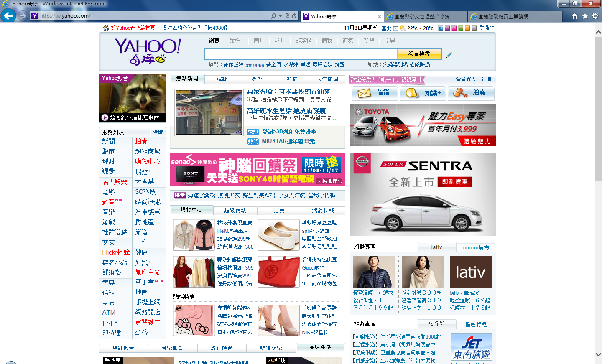Open the Favorites star icon

point(585,16)
